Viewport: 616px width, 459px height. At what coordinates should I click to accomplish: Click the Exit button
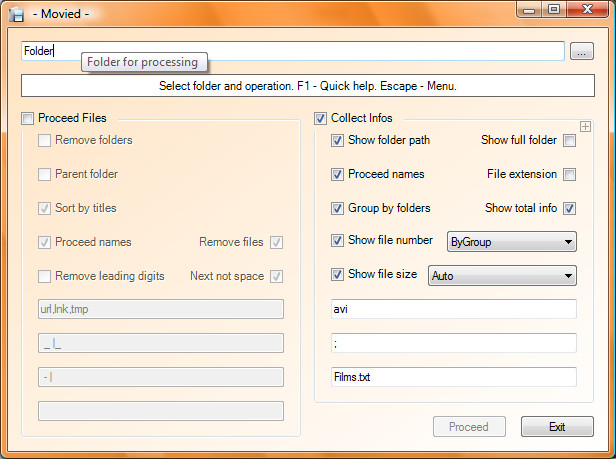(557, 427)
